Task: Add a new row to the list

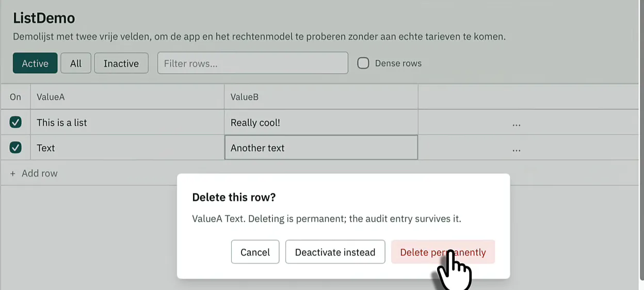Action: point(34,173)
